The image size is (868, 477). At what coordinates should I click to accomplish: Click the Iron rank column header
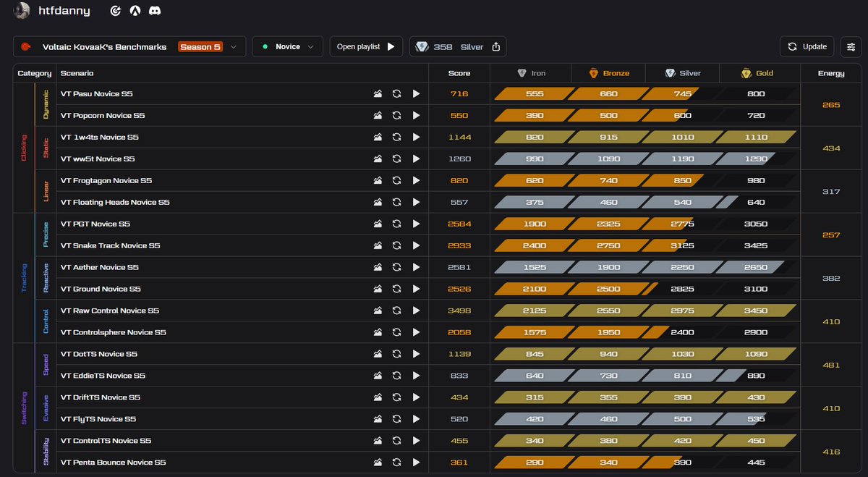tap(531, 73)
